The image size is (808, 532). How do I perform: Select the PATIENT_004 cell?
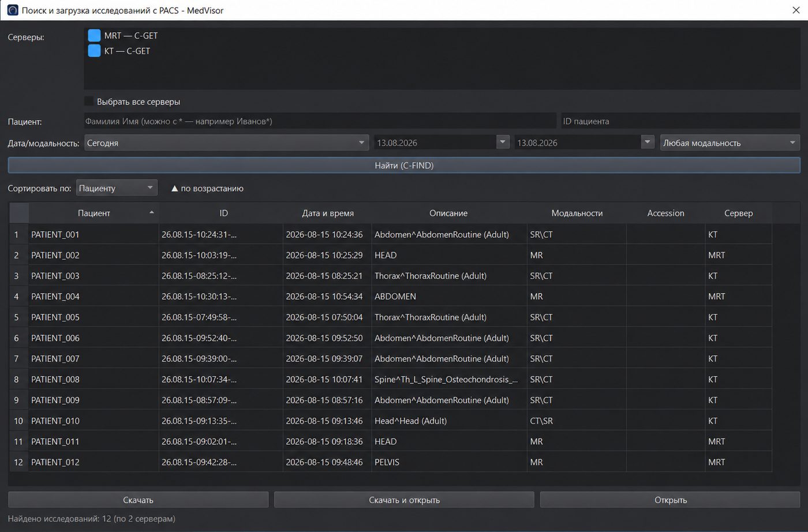pyautogui.click(x=93, y=297)
